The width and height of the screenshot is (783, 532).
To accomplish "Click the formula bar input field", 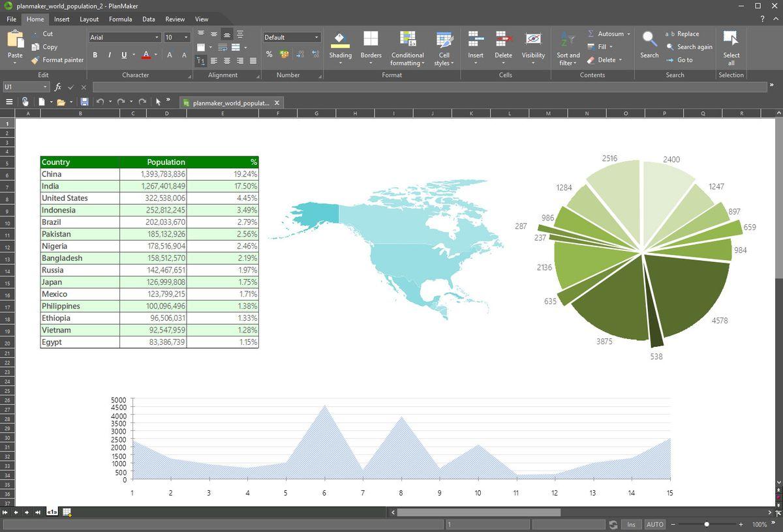I will pos(429,87).
